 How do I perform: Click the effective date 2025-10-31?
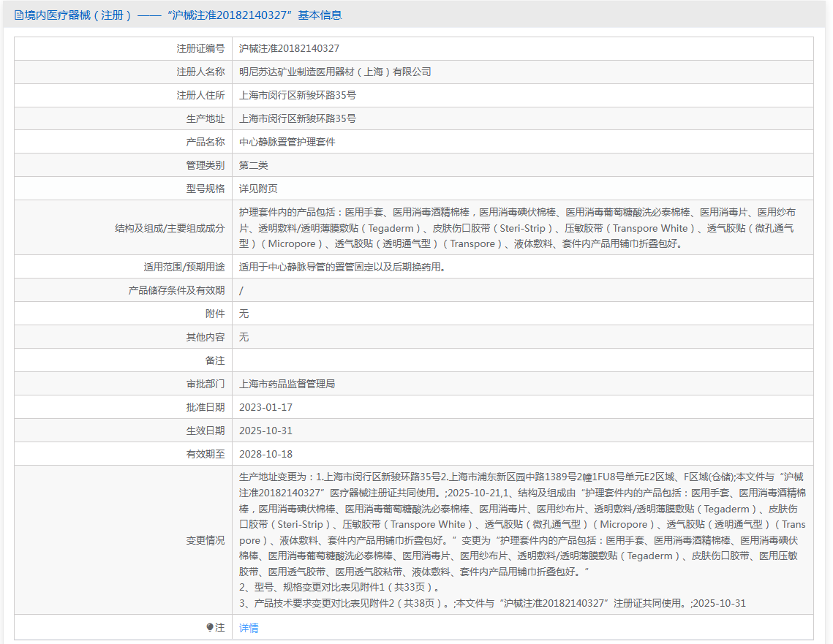265,431
